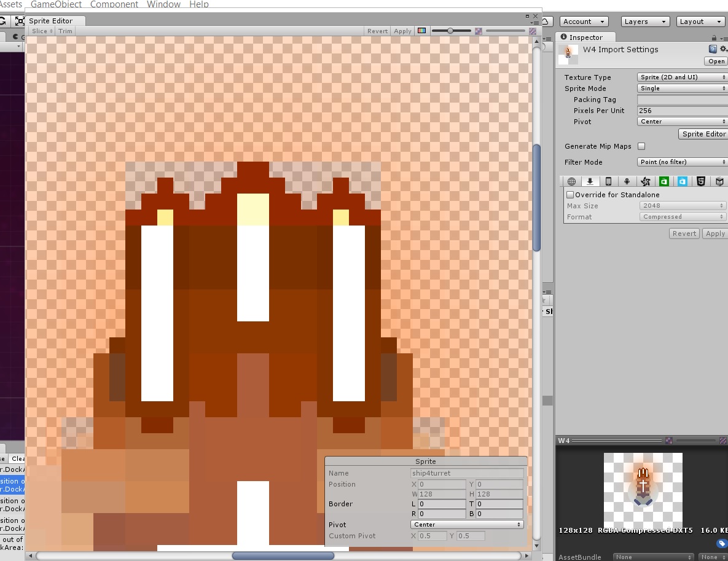This screenshot has width=728, height=561.
Task: Select the Tizen flower platform icon
Action: 645,181
